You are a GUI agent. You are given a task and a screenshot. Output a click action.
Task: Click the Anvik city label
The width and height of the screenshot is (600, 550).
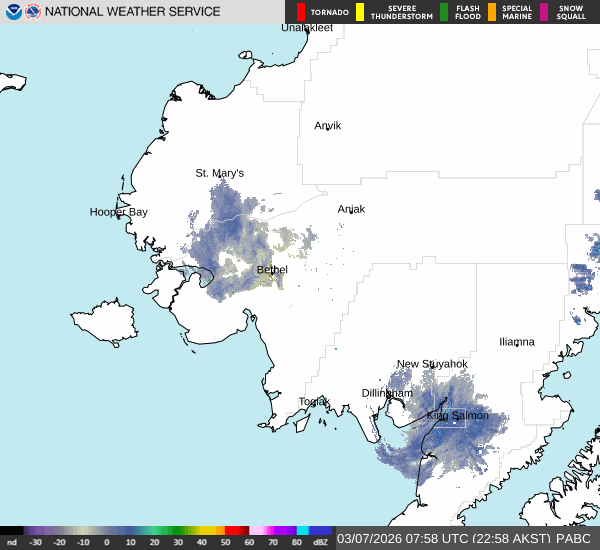(328, 126)
